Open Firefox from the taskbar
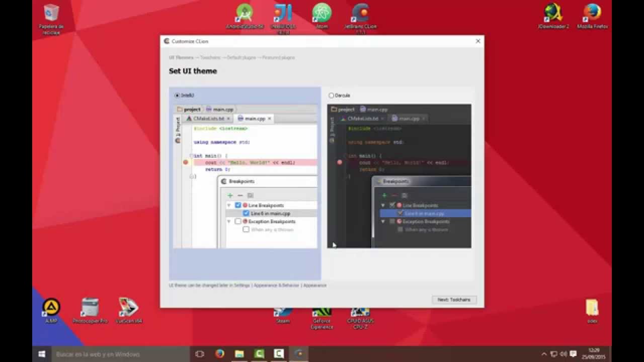The height and width of the screenshot is (362, 644). point(220,354)
